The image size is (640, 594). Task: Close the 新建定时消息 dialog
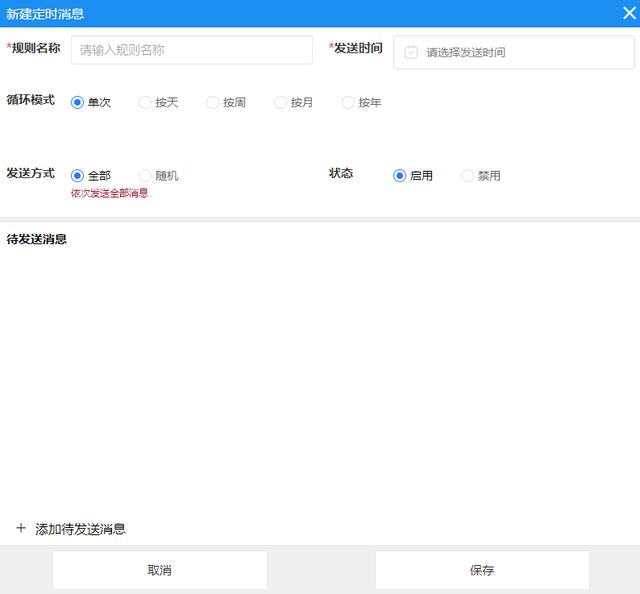coord(629,13)
